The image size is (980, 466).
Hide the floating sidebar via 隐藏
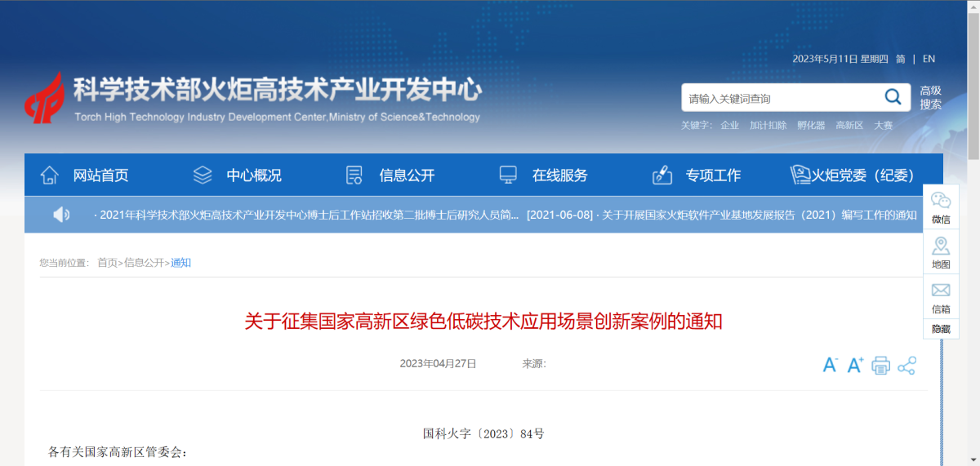941,329
